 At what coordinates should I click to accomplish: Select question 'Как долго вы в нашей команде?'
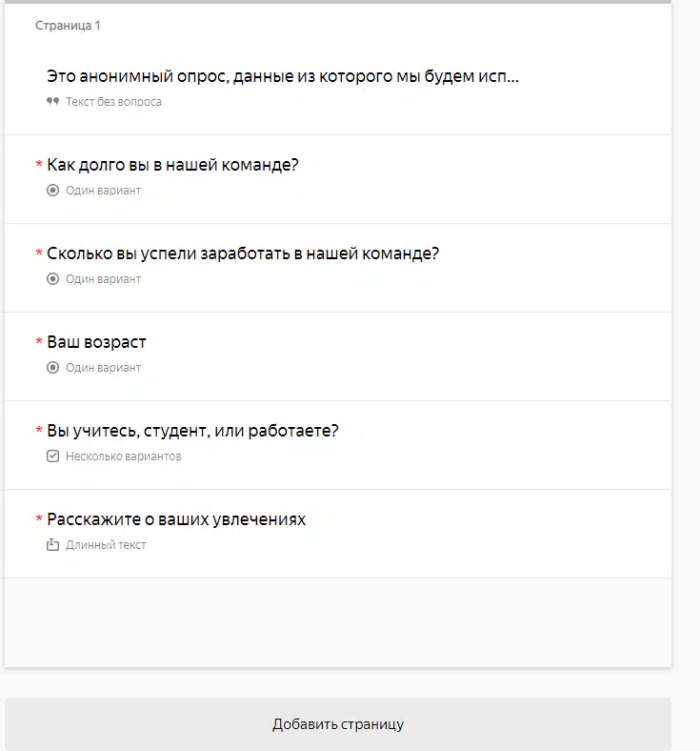172,165
